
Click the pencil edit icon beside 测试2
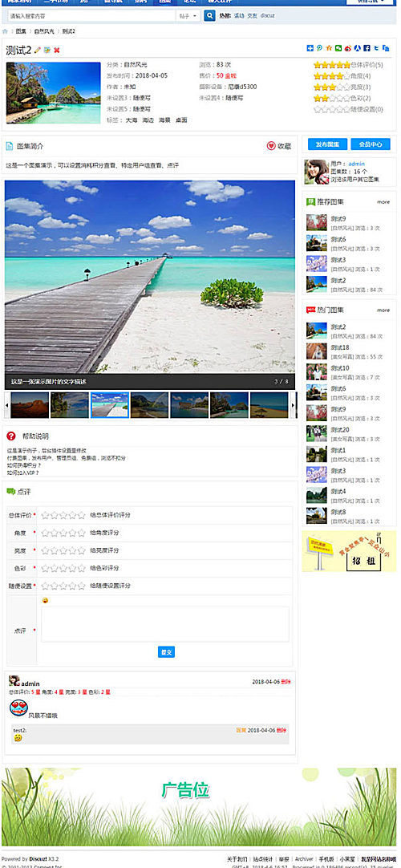point(38,51)
